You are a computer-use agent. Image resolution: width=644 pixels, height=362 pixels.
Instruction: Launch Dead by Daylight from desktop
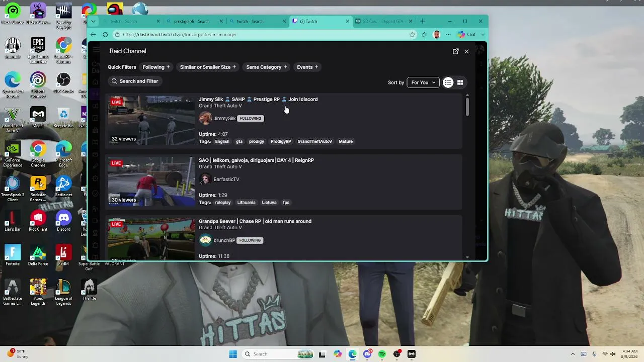(63, 16)
